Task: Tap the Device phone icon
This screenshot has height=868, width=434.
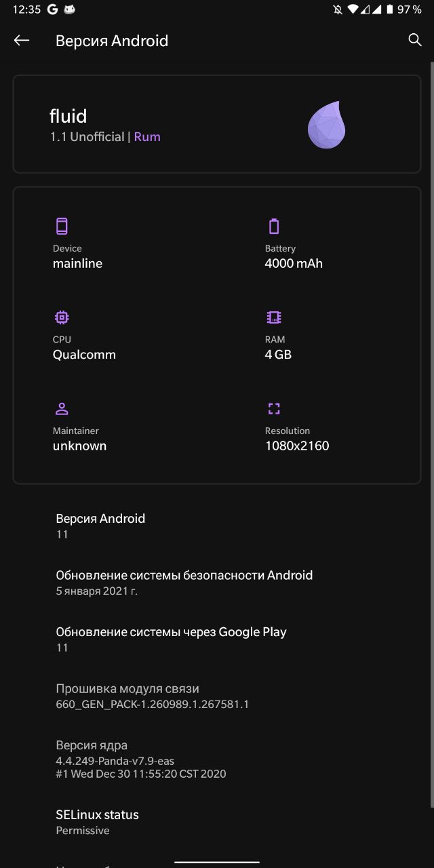Action: click(x=62, y=226)
